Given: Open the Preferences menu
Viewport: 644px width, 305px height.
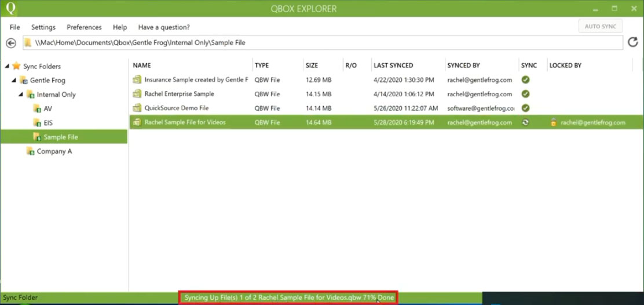Looking at the screenshot, I should click(x=84, y=27).
